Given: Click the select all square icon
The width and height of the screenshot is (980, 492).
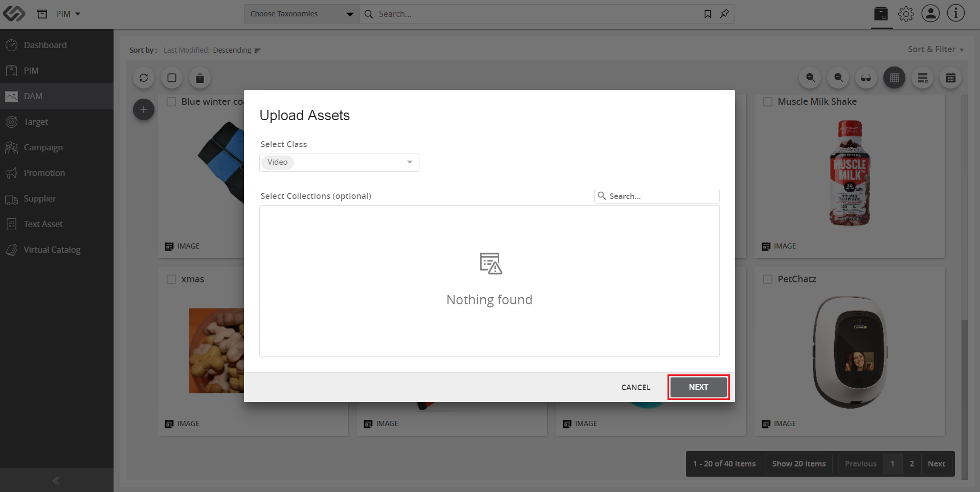Looking at the screenshot, I should coord(172,78).
